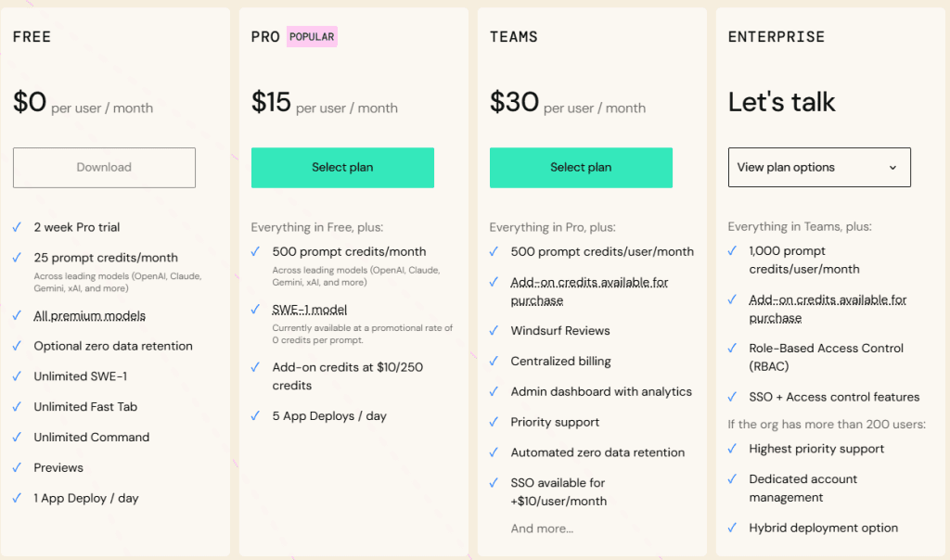This screenshot has width=950, height=560.
Task: Click checkmark beside 5 App Deploys / day
Action: point(255,416)
